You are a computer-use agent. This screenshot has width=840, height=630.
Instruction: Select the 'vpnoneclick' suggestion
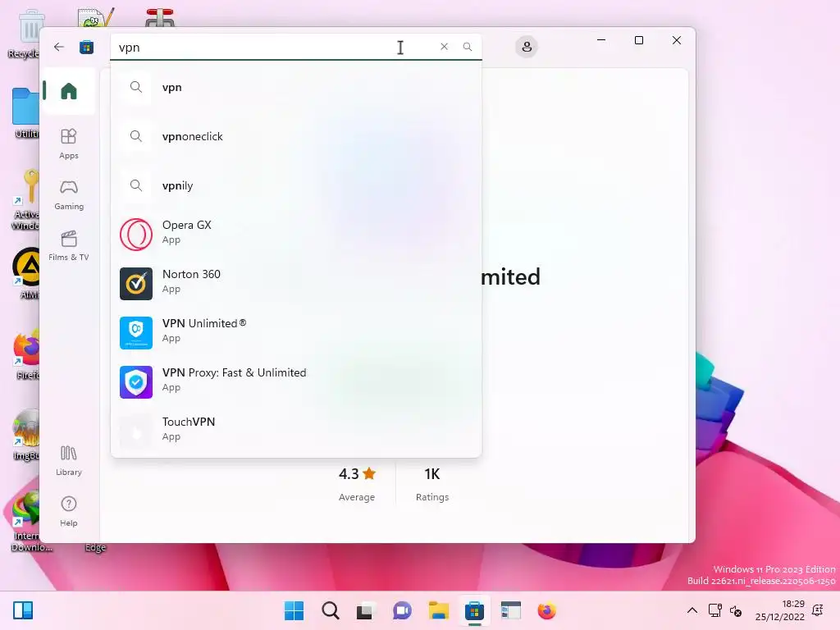tap(295, 136)
